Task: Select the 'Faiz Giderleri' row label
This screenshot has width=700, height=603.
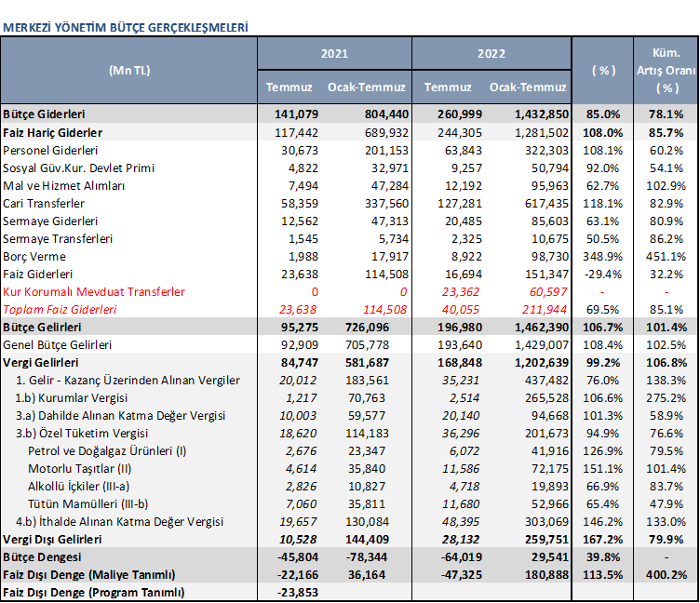Action: (x=37, y=275)
